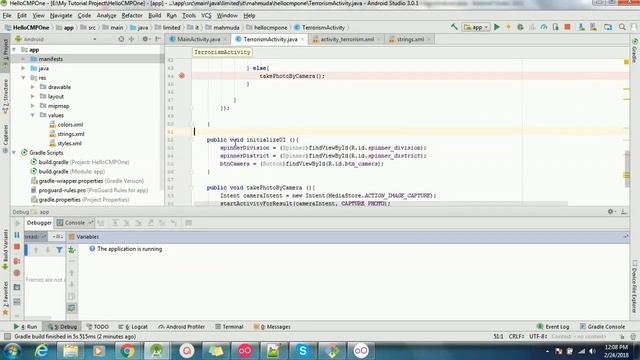Image resolution: width=640 pixels, height=360 pixels.
Task: Open the Gradle side tool window
Action: click(x=635, y=51)
